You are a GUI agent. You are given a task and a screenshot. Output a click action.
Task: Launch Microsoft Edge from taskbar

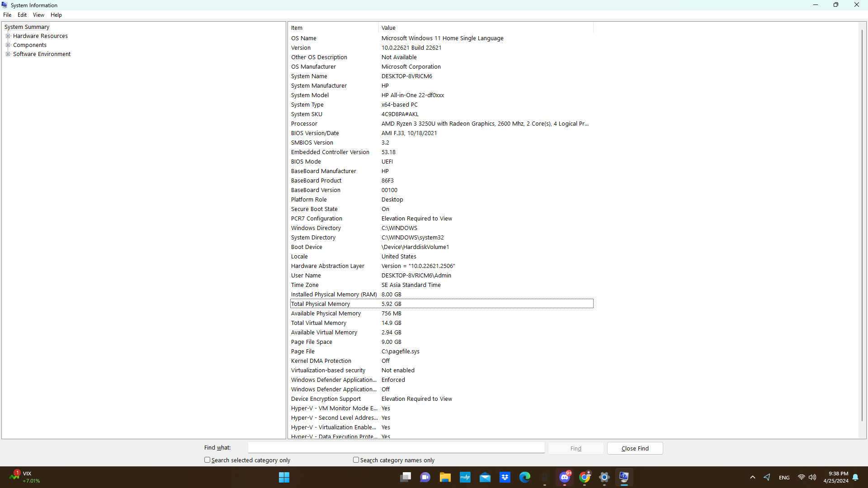(525, 477)
